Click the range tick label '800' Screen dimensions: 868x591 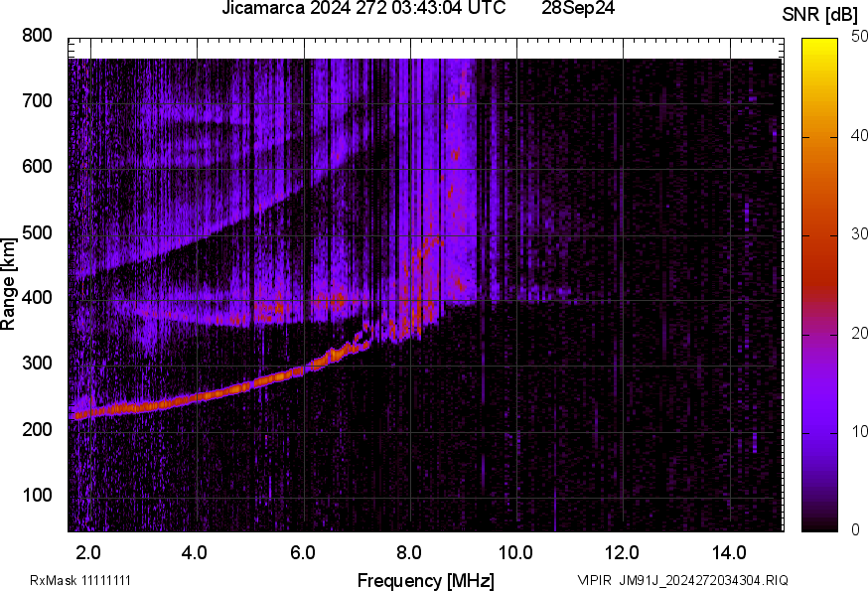[37, 36]
